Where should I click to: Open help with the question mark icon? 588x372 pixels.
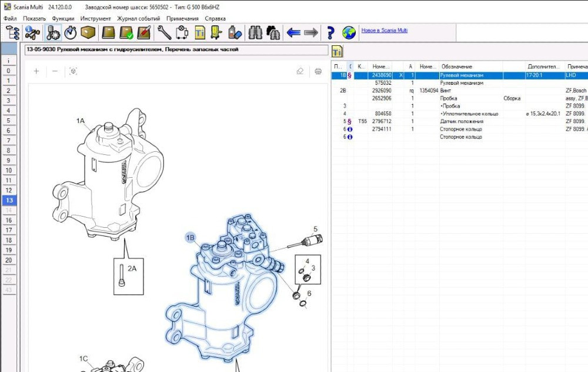click(330, 32)
